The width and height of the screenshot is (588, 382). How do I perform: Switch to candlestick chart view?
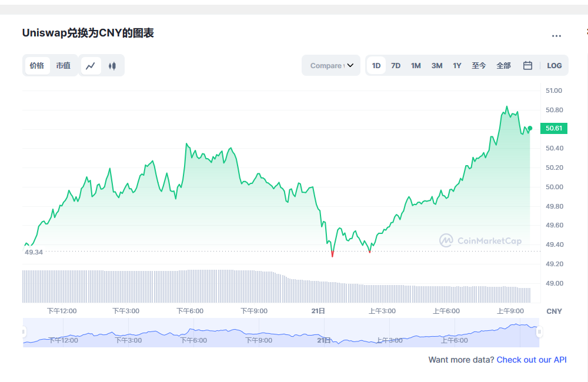[112, 66]
